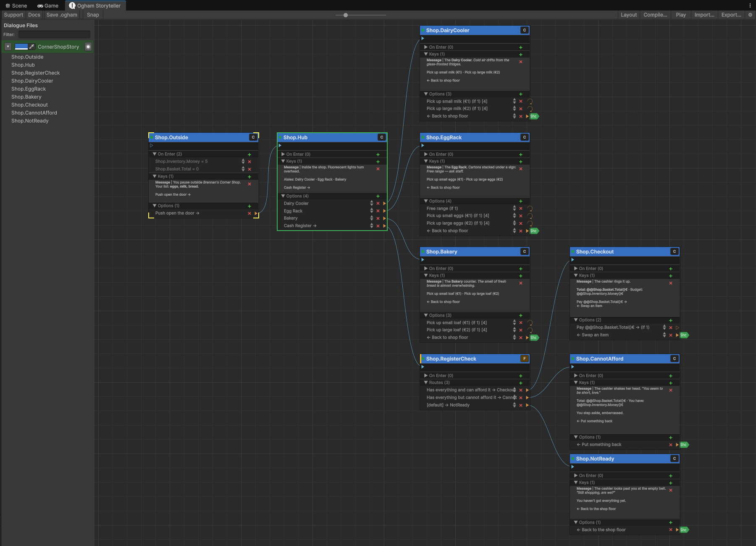
Task: Delete the Cash Register option in Shop.Hub
Action: pos(378,226)
